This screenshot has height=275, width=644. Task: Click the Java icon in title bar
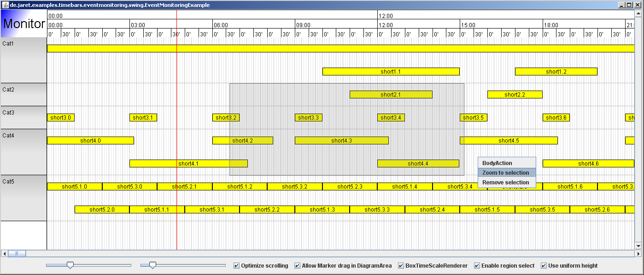(5, 5)
